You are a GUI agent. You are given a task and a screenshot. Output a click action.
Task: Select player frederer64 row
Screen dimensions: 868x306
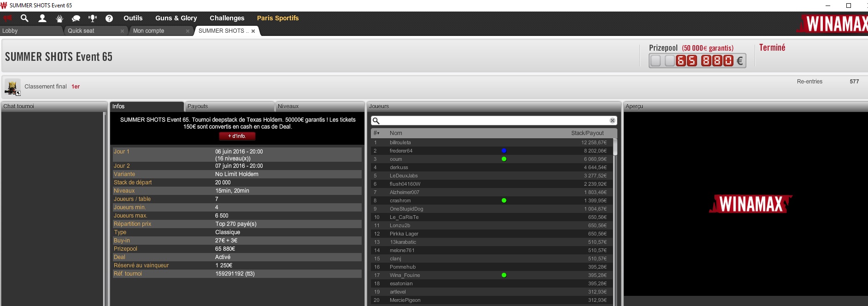pyautogui.click(x=492, y=151)
